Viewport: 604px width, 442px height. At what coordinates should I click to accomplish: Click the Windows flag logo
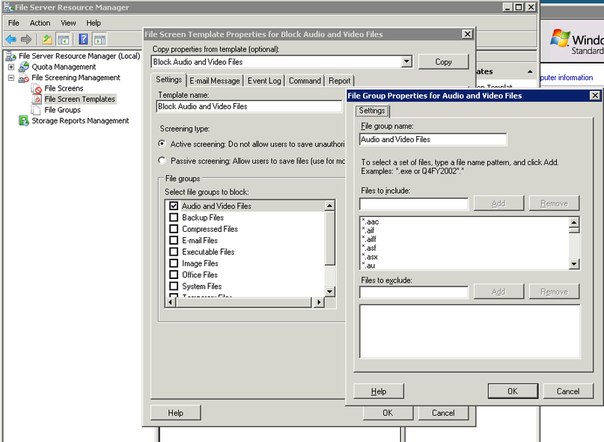[560, 38]
